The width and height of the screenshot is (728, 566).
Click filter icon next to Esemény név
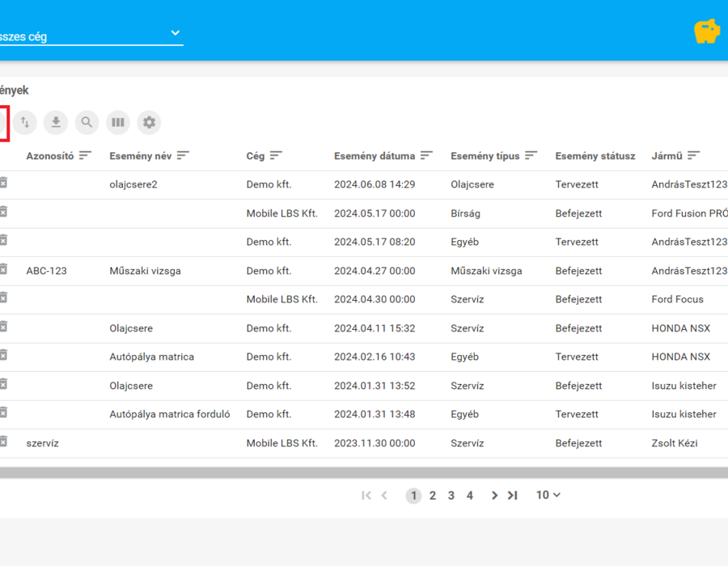(183, 155)
